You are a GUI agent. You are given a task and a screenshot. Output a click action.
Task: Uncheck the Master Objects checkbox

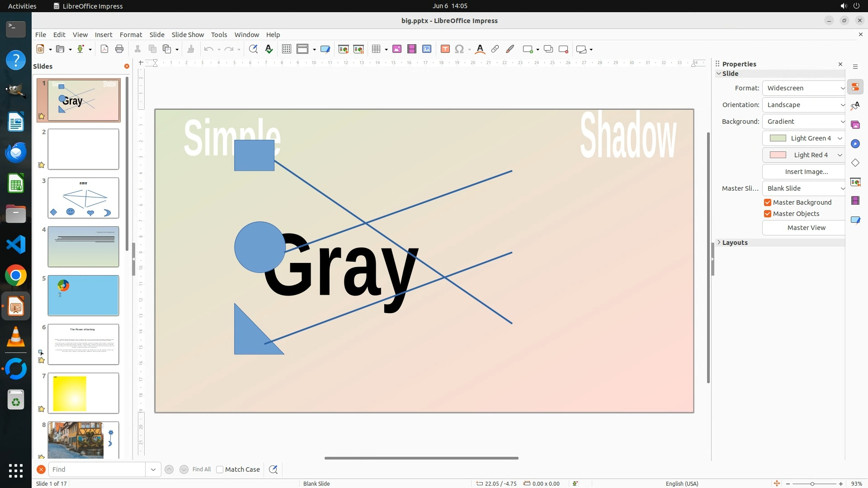(x=768, y=214)
